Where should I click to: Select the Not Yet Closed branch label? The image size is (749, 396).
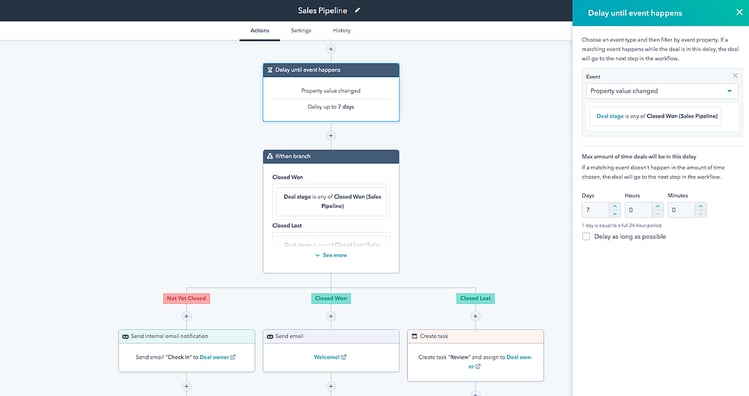tap(186, 299)
